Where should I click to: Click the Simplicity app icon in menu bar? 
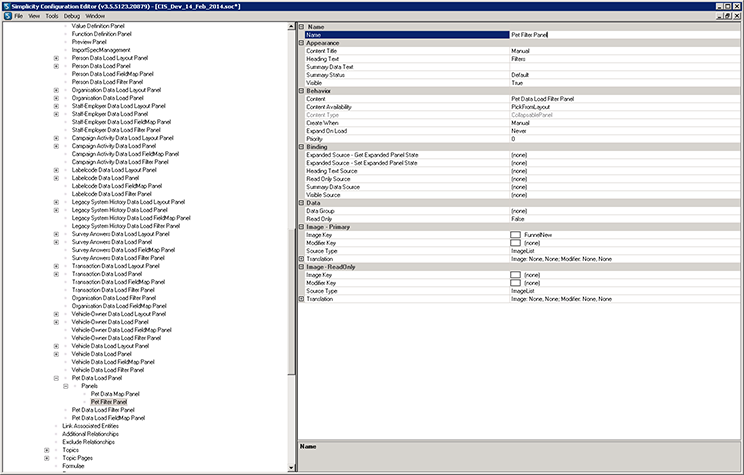click(8, 16)
